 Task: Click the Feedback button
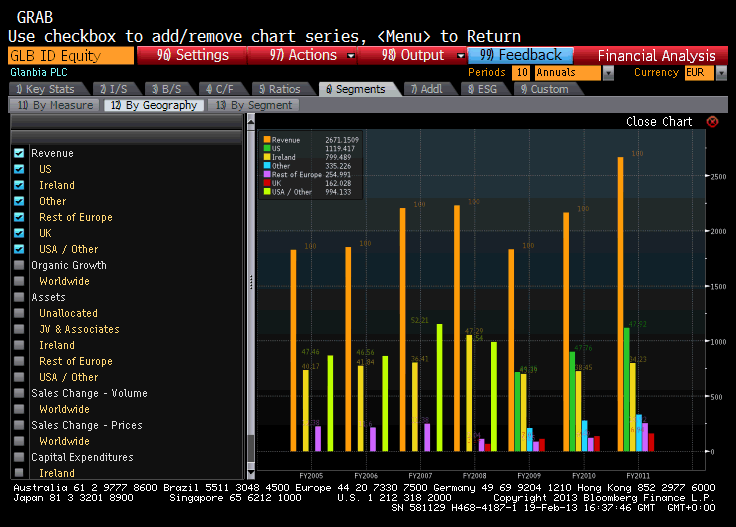520,56
